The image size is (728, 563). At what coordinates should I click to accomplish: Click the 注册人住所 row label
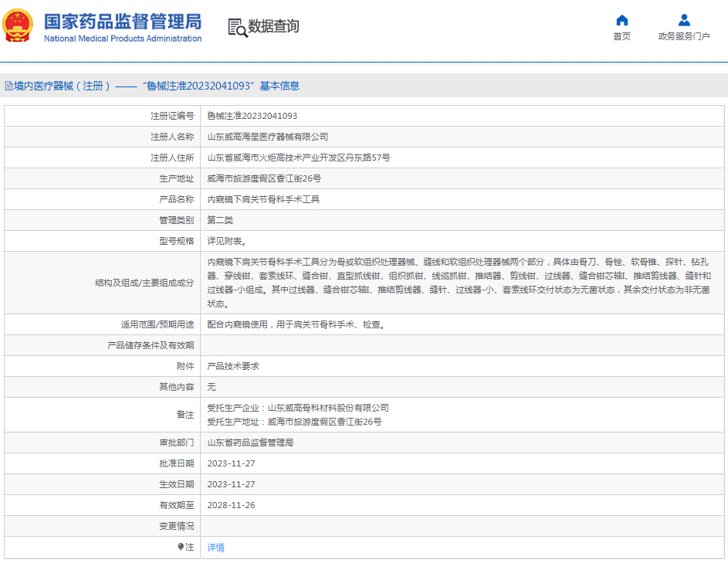coord(172,158)
